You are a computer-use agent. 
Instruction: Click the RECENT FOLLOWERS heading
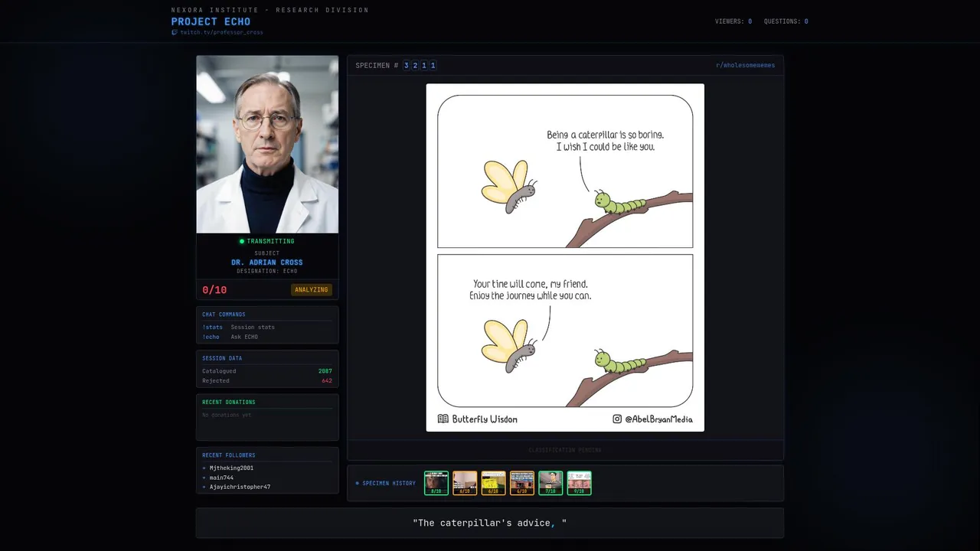229,455
